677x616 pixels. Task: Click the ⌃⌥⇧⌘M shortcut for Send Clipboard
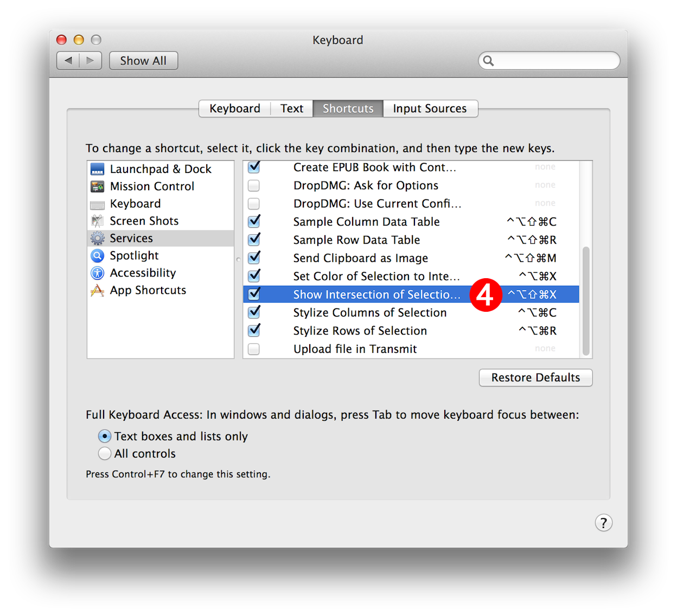pyautogui.click(x=531, y=258)
